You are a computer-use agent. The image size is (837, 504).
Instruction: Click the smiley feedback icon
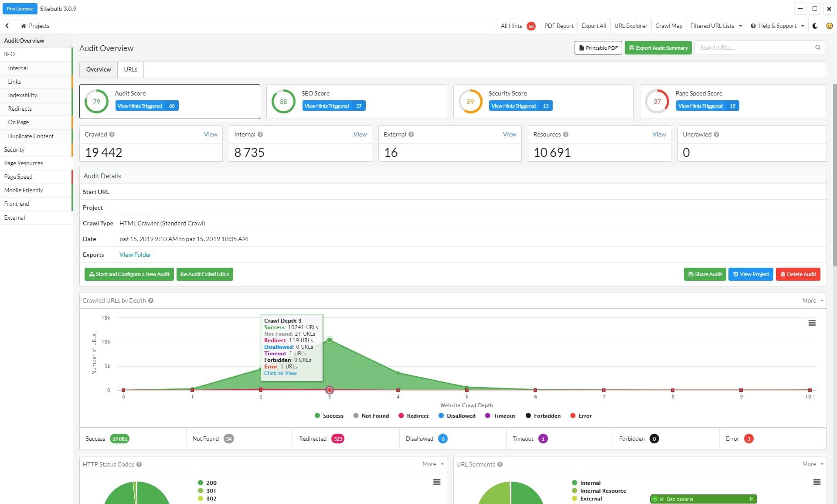click(x=829, y=26)
